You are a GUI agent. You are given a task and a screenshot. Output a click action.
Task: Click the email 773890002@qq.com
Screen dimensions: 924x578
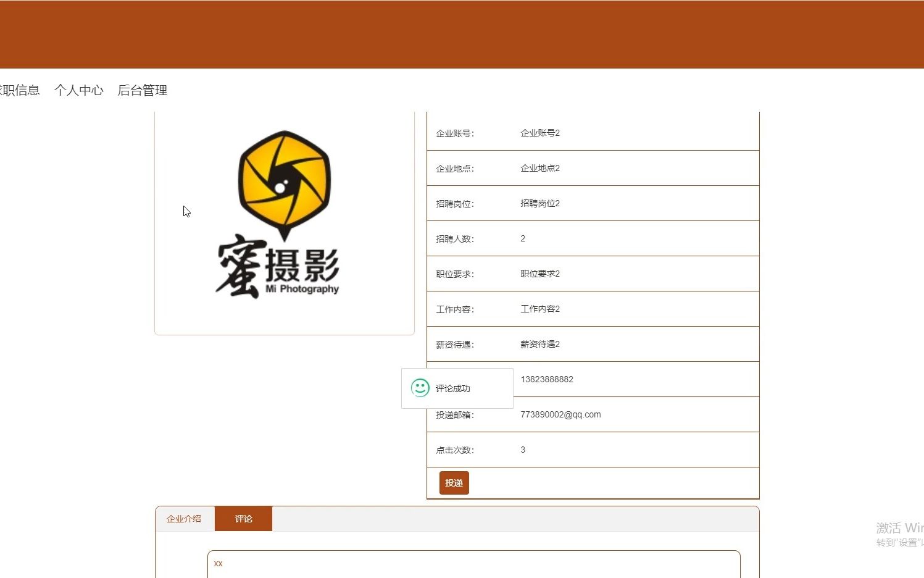click(x=560, y=414)
